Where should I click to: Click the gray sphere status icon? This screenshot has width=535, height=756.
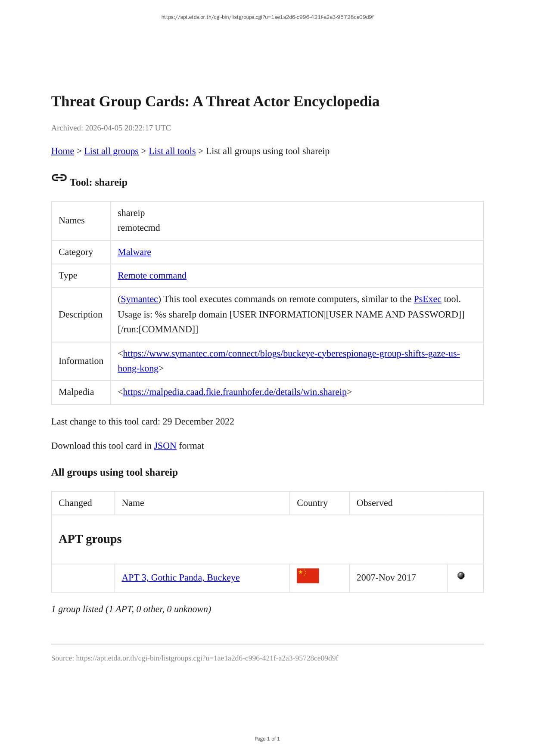coord(460,576)
